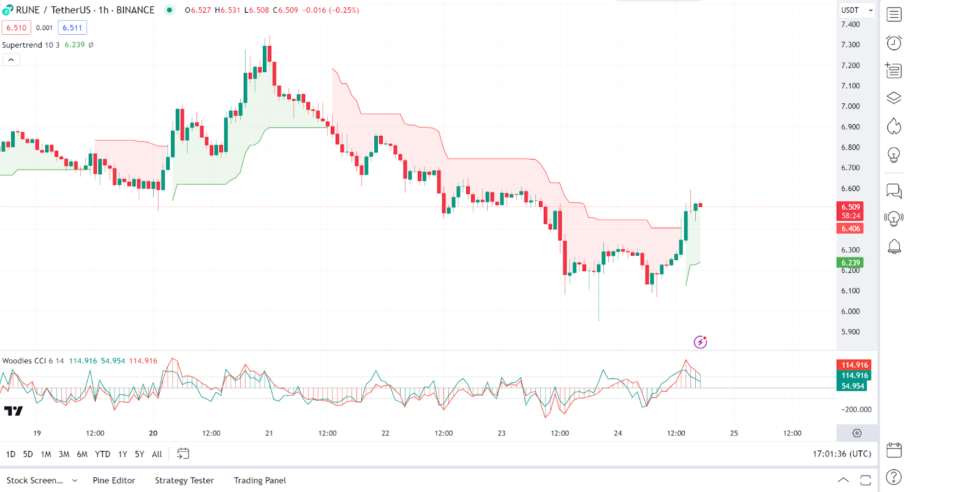The height and width of the screenshot is (492, 980).
Task: Select the 3M time range
Action: 64,454
